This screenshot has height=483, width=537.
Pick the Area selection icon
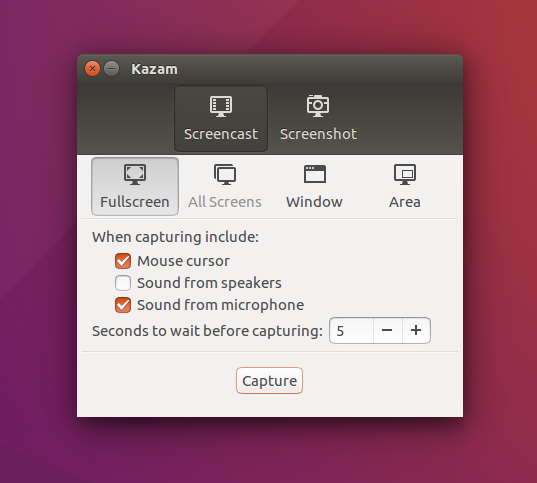pos(405,174)
